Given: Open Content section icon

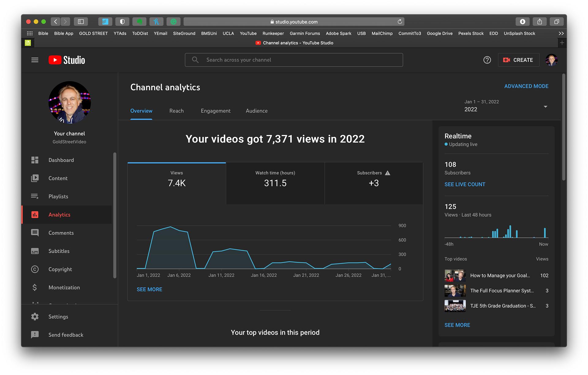Looking at the screenshot, I should [35, 178].
